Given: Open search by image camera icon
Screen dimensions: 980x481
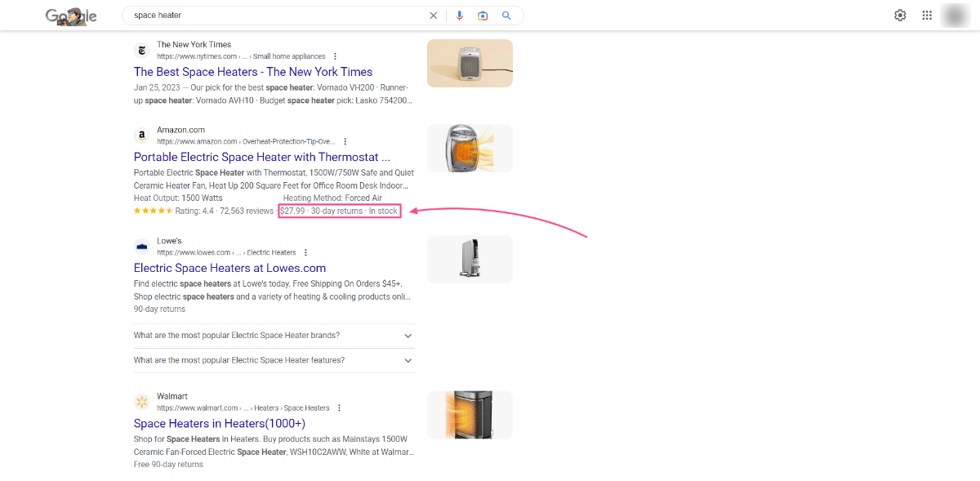Looking at the screenshot, I should (483, 16).
